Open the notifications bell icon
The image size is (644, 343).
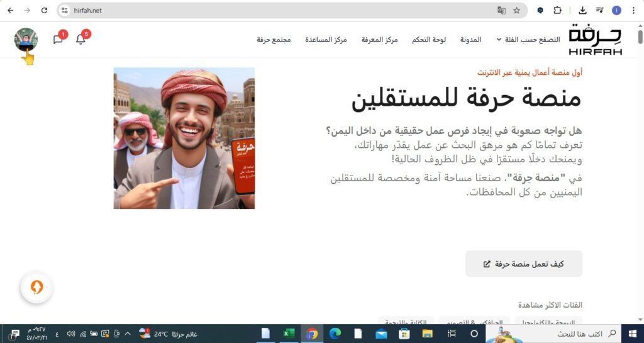point(80,40)
